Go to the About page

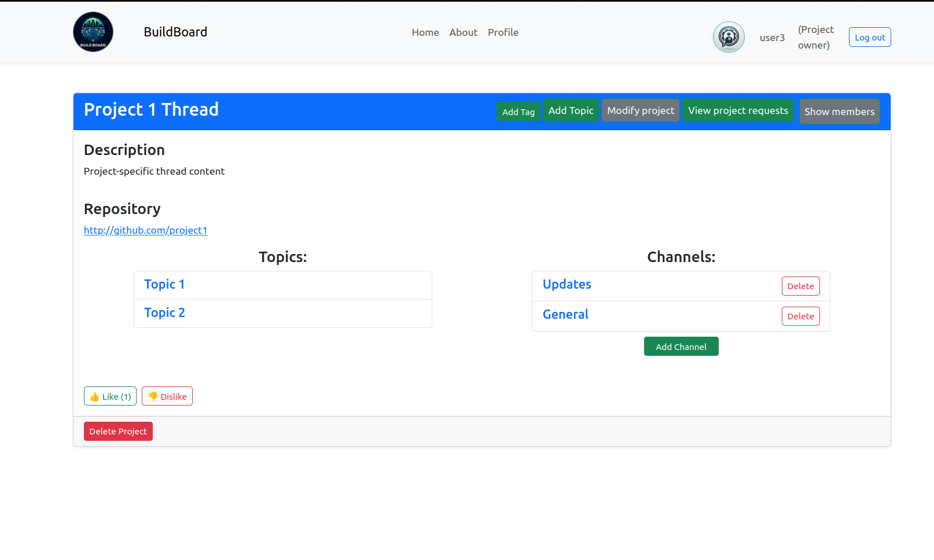(463, 32)
